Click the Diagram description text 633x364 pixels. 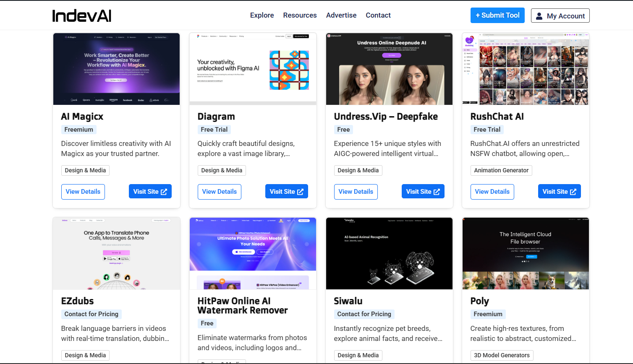pyautogui.click(x=246, y=148)
